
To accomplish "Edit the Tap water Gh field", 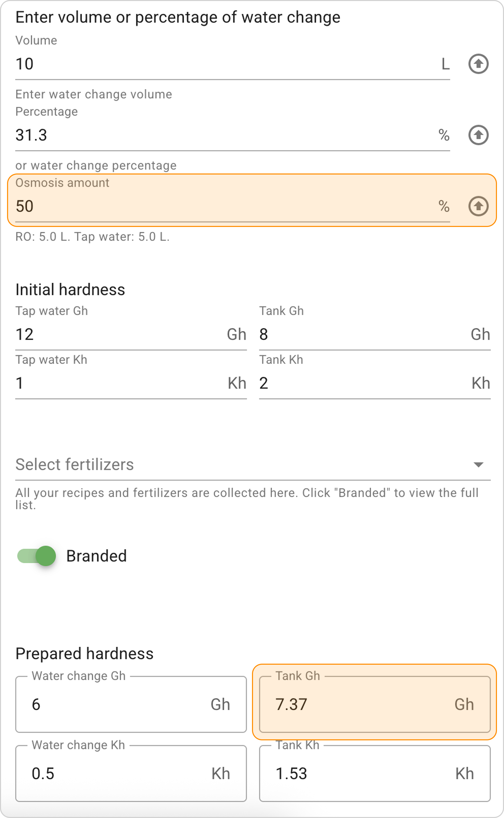I will [131, 334].
